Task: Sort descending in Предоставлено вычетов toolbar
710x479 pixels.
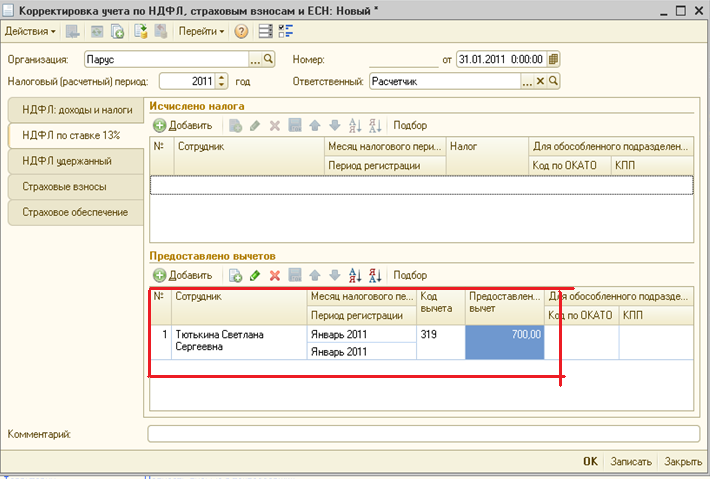Action: [375, 275]
